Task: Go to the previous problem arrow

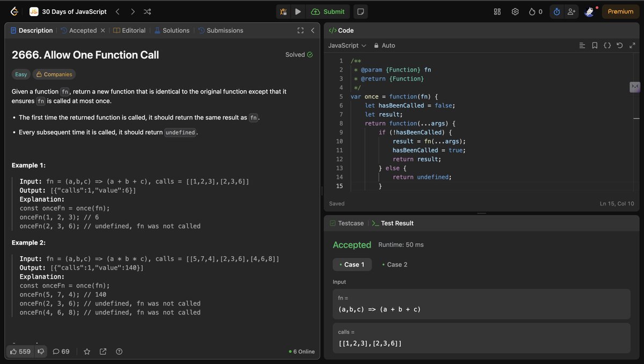Action: pyautogui.click(x=118, y=11)
